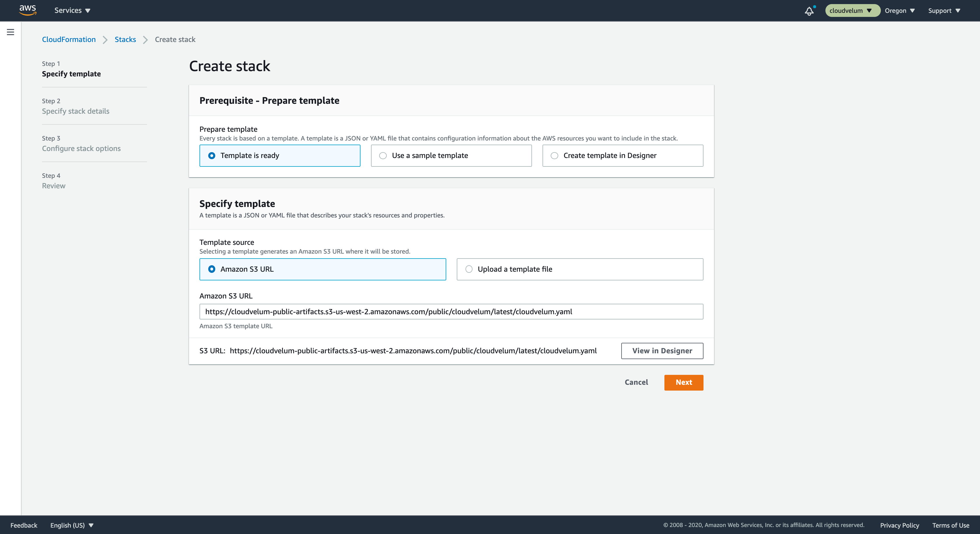This screenshot has height=534, width=980.
Task: Open the Terms of Use link
Action: click(x=950, y=525)
